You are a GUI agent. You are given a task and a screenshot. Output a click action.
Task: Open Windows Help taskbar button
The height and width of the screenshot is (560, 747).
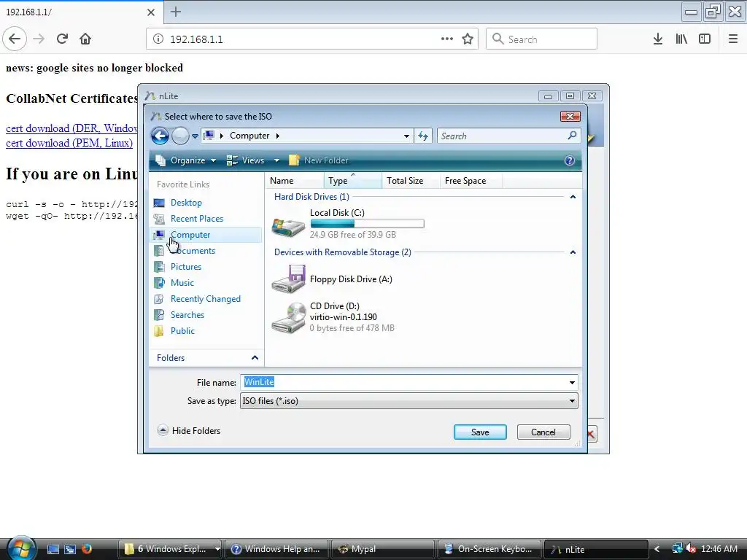coord(276,549)
